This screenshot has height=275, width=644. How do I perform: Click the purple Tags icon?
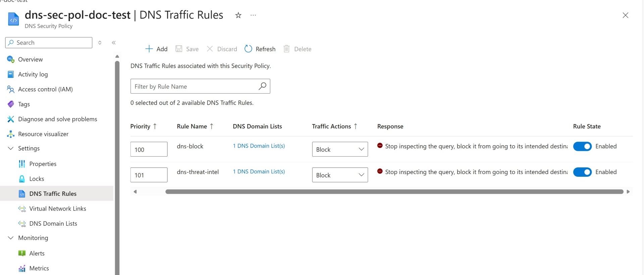click(x=11, y=104)
